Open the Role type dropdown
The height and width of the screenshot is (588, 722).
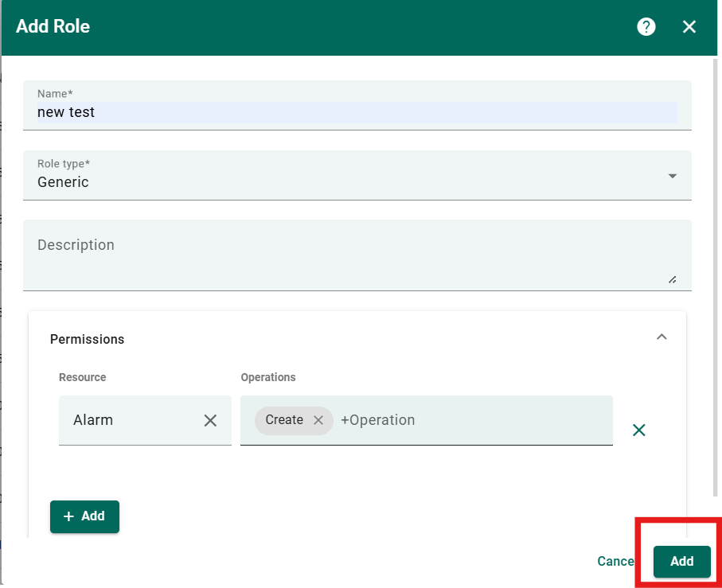(x=357, y=175)
